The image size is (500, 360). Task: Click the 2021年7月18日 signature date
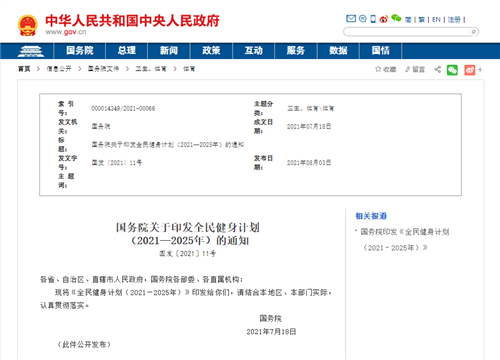point(271,332)
